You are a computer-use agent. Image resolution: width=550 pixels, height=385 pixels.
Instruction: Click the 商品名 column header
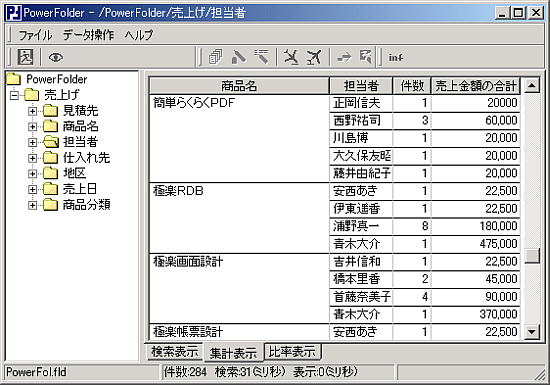click(239, 86)
